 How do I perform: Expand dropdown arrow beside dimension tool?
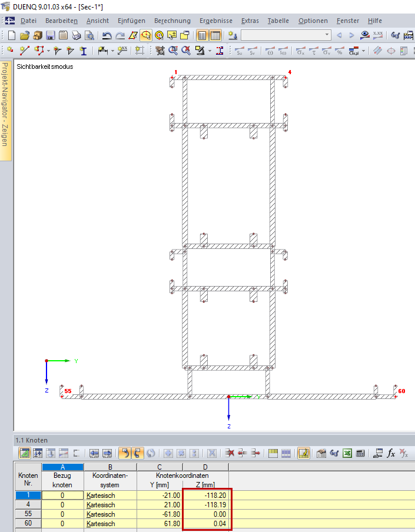112,51
